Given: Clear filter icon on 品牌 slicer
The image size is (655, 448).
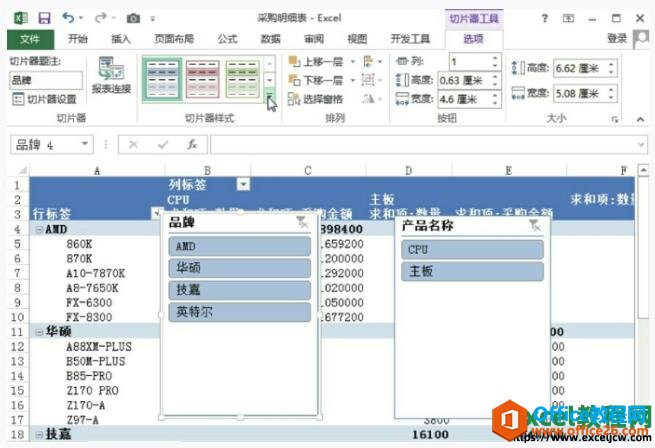Looking at the screenshot, I should pyautogui.click(x=302, y=222).
